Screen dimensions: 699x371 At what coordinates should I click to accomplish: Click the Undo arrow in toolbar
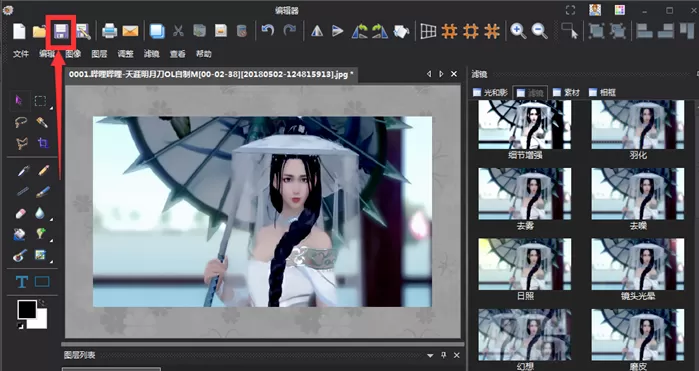(x=267, y=30)
